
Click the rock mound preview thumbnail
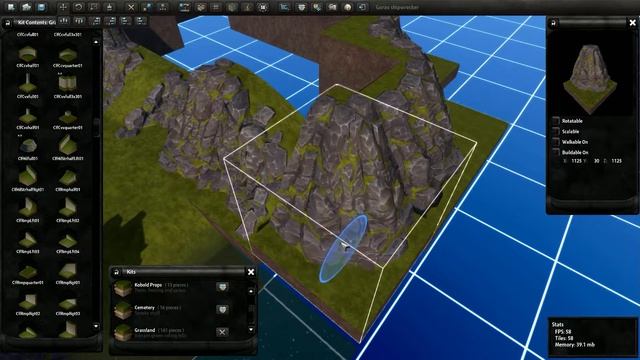pos(590,78)
